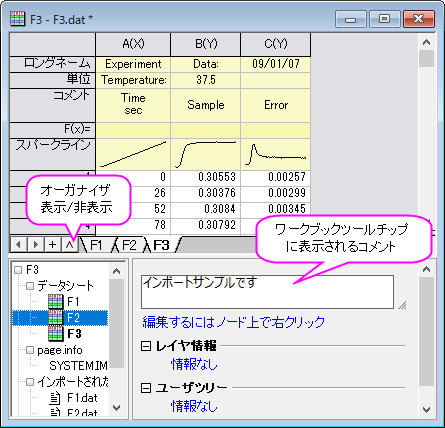Collapse the インポートされた tree node

point(30,382)
